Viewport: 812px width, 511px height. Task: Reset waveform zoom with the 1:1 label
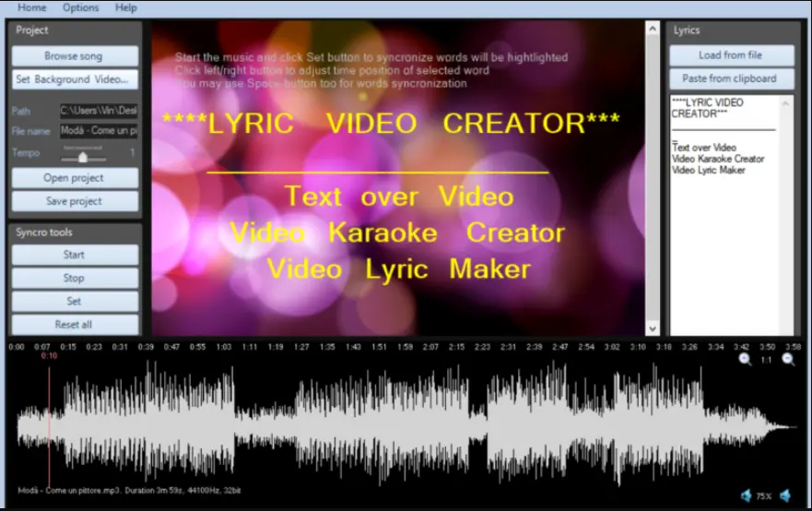point(767,360)
